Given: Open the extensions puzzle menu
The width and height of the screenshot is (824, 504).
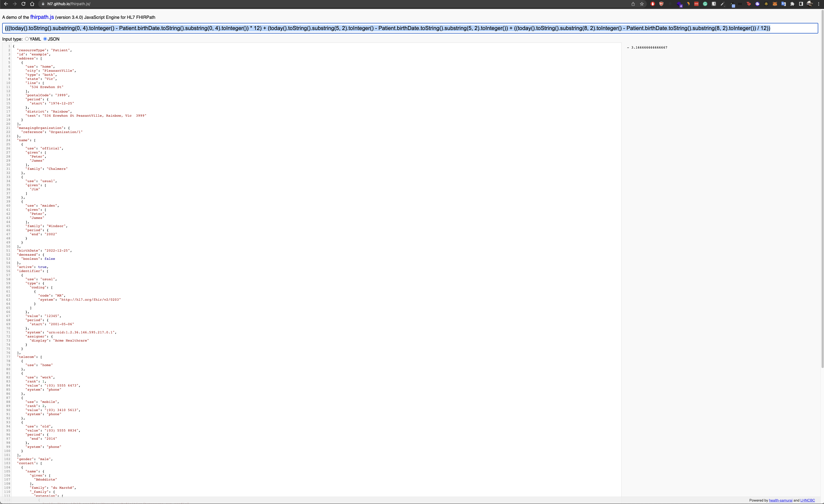Looking at the screenshot, I should pyautogui.click(x=792, y=4).
